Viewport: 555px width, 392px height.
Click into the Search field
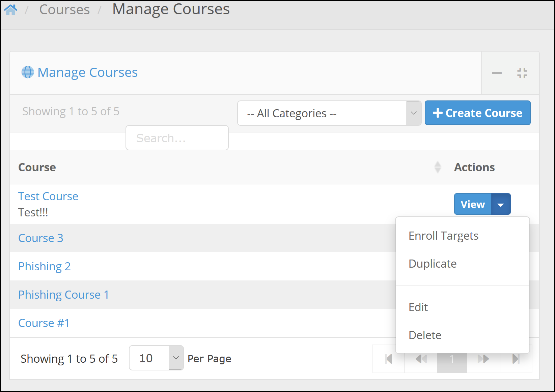coord(177,138)
